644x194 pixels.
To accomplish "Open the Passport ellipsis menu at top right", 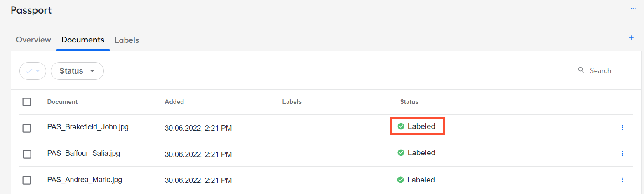I will coord(633,9).
